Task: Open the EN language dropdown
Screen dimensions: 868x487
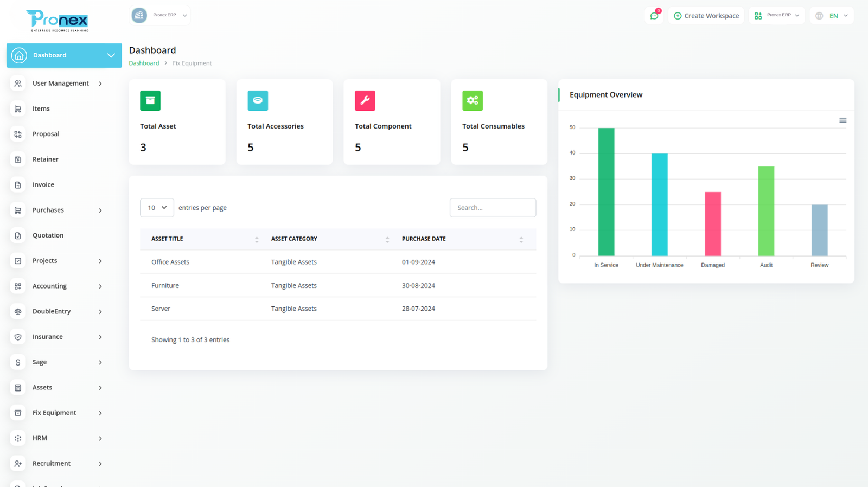Action: (832, 16)
